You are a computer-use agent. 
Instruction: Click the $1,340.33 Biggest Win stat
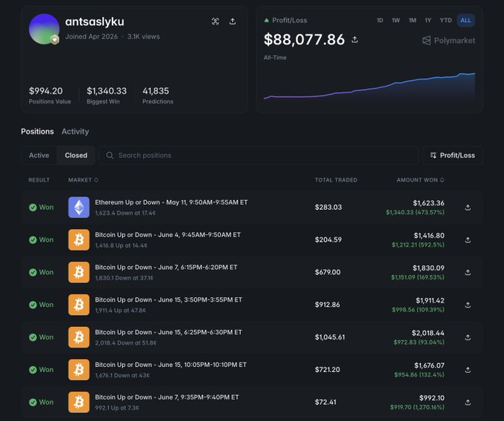107,96
